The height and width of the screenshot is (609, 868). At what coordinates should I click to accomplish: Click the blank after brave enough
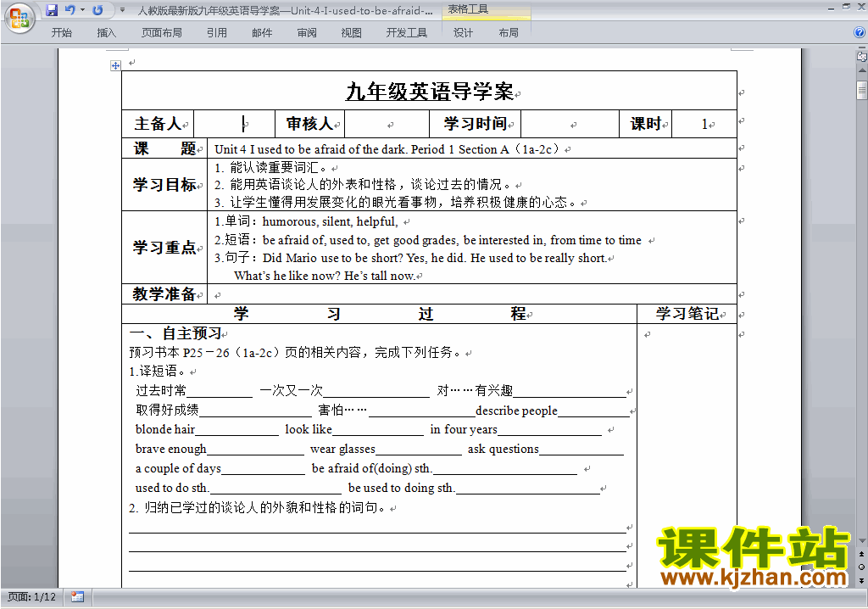pyautogui.click(x=255, y=450)
